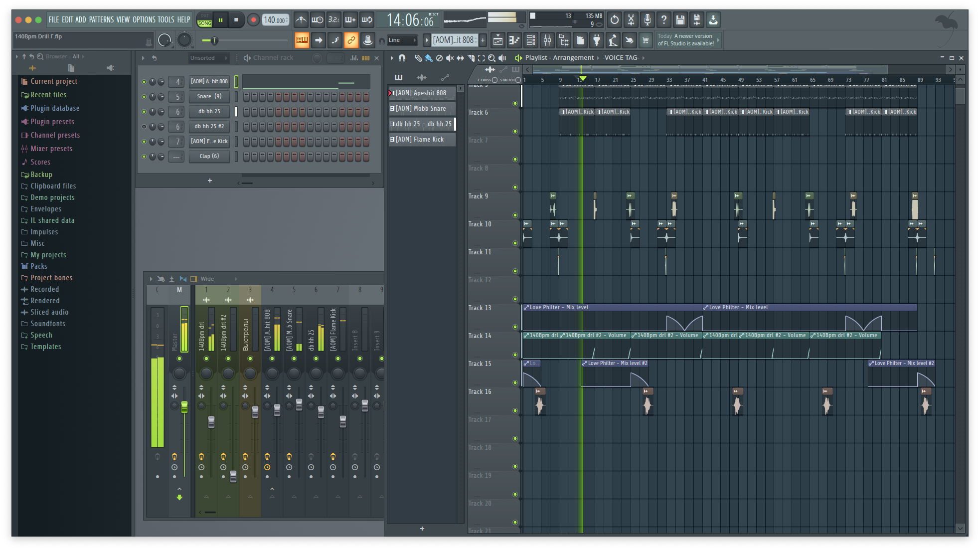This screenshot has width=980, height=550.
Task: Click the save project floppy icon
Action: pyautogui.click(x=680, y=20)
